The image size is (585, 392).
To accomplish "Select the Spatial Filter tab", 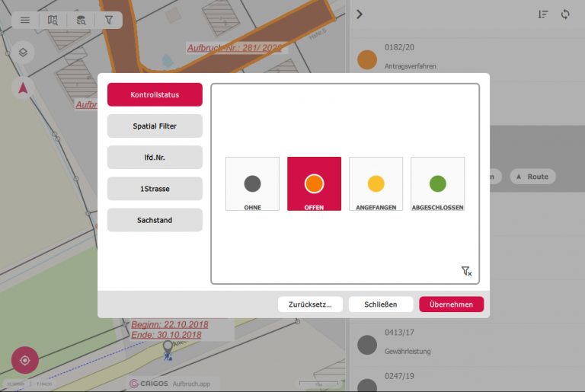I will pyautogui.click(x=155, y=126).
